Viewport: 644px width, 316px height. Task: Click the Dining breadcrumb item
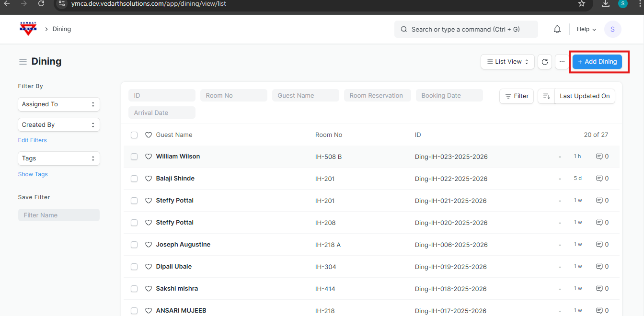61,29
